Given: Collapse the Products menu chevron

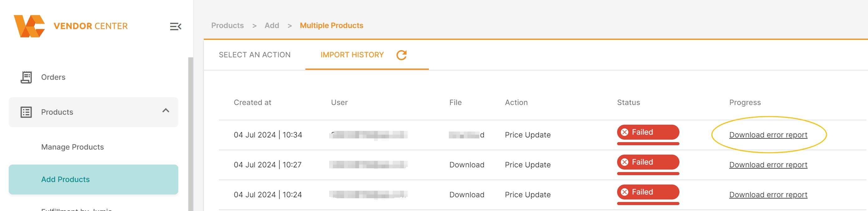Looking at the screenshot, I should (165, 111).
